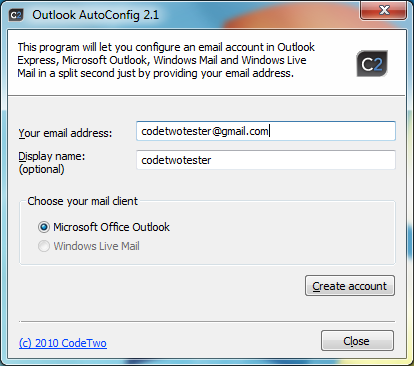Click the 'Display name:' label
The image size is (414, 366).
pyautogui.click(x=52, y=156)
